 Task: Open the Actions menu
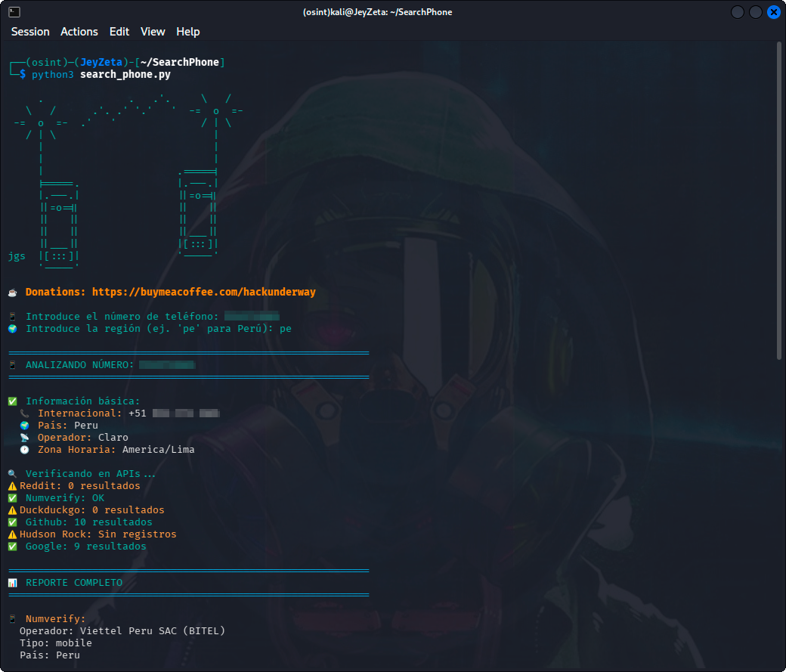79,32
